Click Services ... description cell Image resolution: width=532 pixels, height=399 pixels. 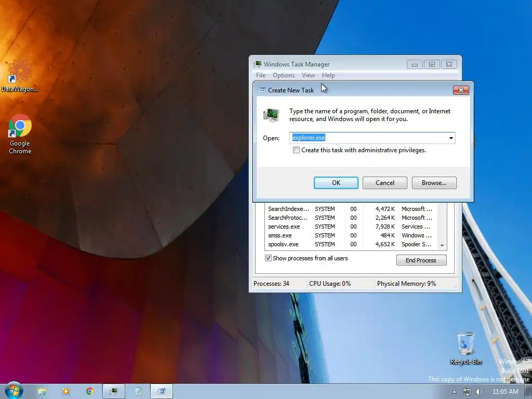pos(416,227)
